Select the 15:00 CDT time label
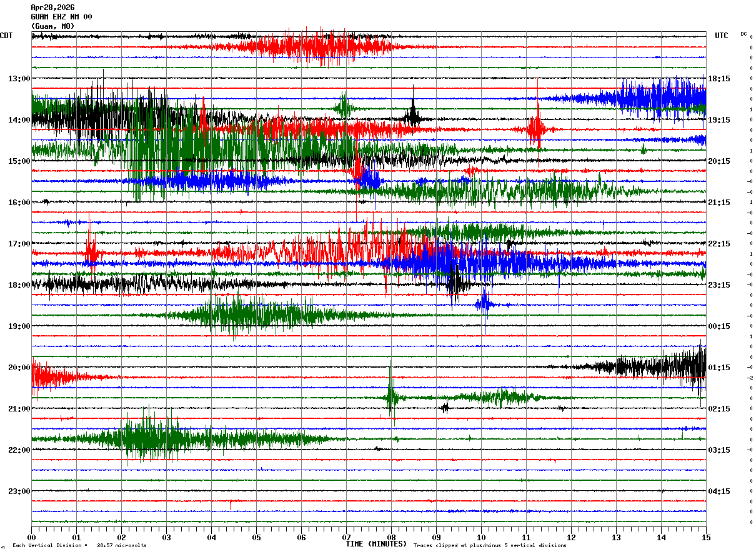The image size is (756, 554). coord(19,161)
